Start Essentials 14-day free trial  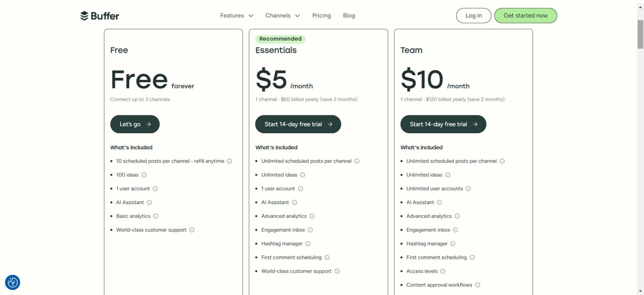click(298, 124)
